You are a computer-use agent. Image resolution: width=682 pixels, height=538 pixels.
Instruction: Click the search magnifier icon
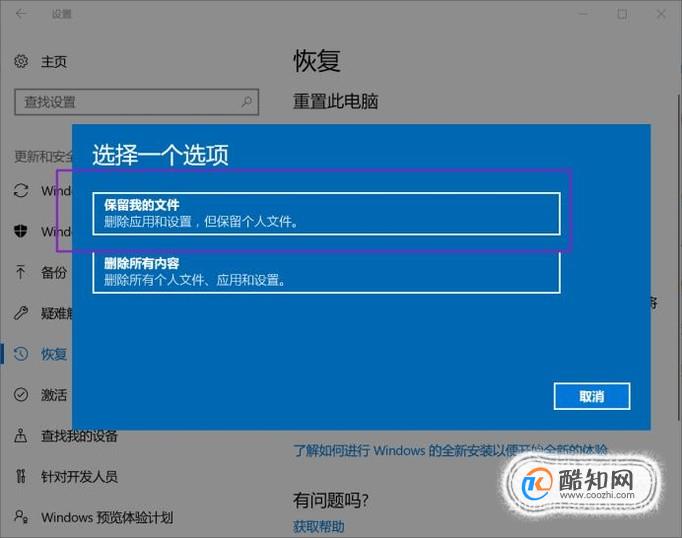click(x=247, y=102)
